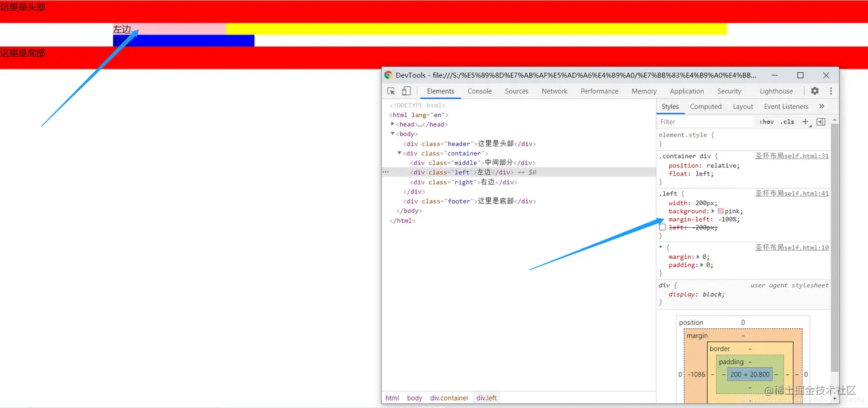Expand the padding shorthand in the * rule
The image size is (868, 408).
click(703, 265)
